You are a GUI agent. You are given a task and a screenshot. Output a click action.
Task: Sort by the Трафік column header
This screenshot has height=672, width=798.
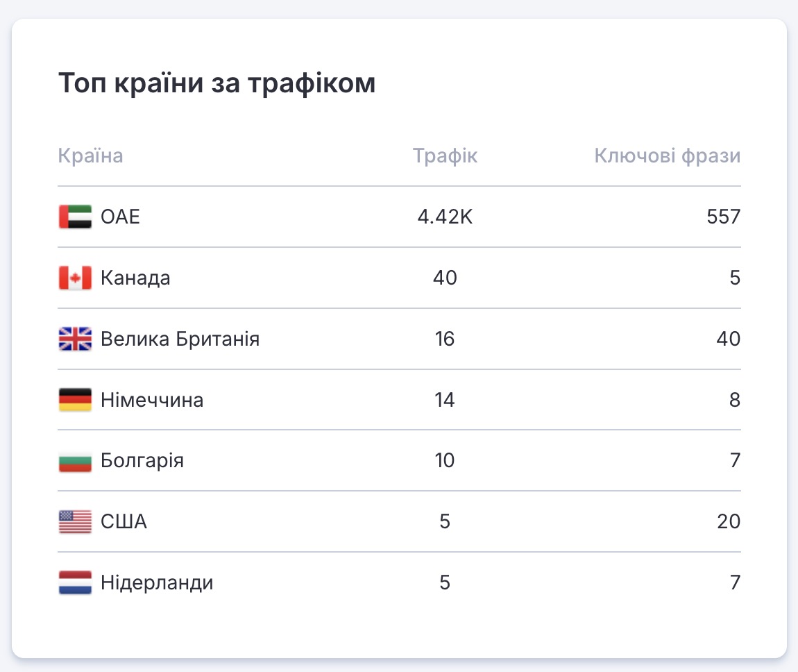point(445,156)
